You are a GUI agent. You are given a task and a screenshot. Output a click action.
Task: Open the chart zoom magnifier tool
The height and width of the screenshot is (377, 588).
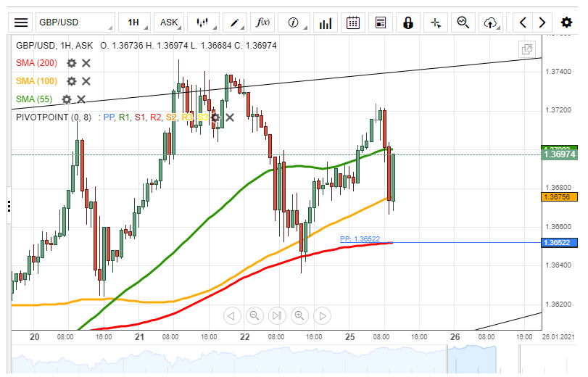click(x=463, y=22)
